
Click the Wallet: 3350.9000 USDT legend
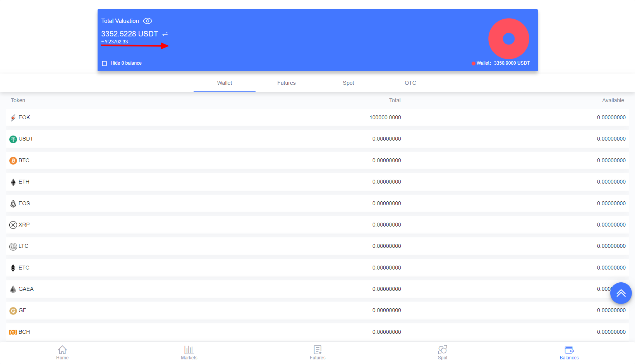(501, 63)
